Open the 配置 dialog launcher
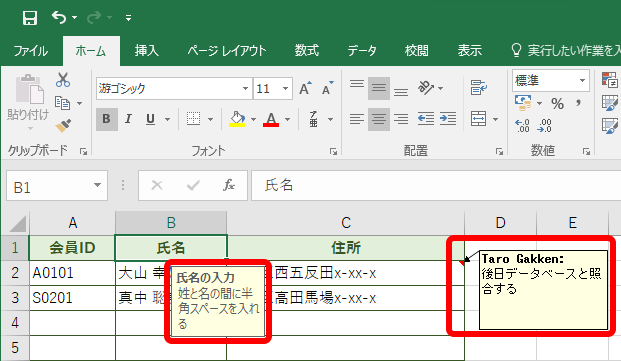Screen dimensions: 621x361 point(499,151)
